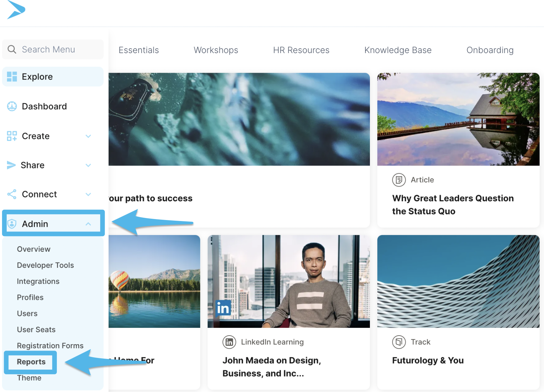Focus the Search Menu field
544x392 pixels.
pos(53,49)
